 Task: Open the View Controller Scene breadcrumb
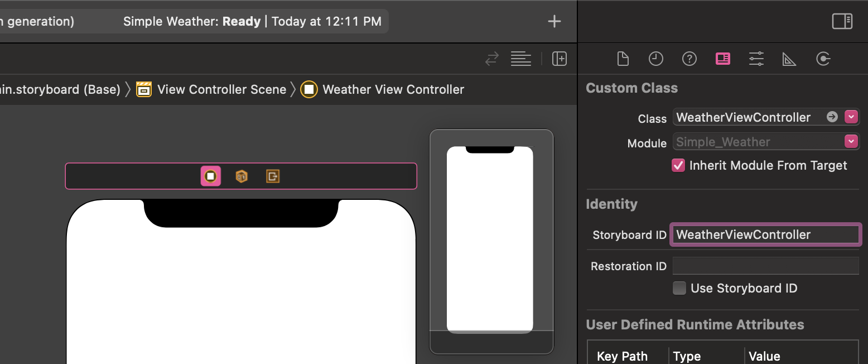[222, 89]
